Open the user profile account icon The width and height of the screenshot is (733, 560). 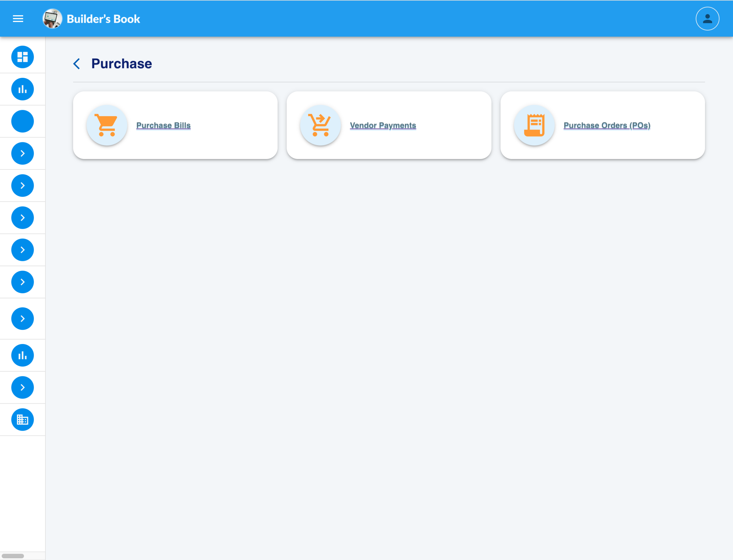pos(707,19)
